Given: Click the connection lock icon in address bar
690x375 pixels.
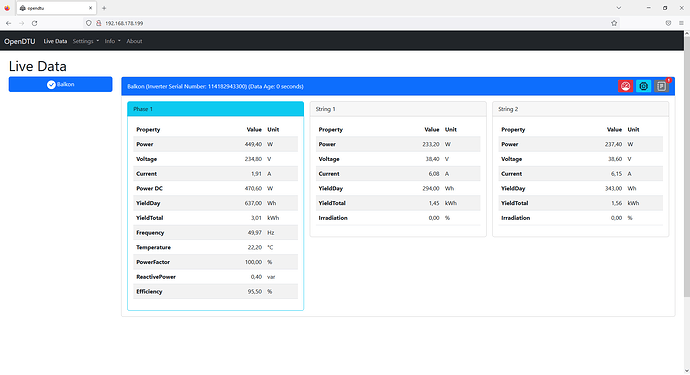Looking at the screenshot, I should (99, 23).
